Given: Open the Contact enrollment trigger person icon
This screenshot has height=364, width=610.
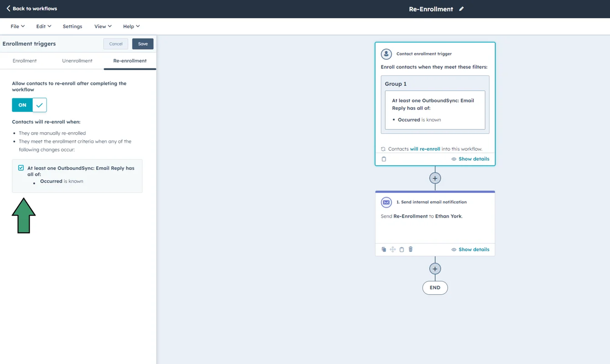Looking at the screenshot, I should (386, 53).
